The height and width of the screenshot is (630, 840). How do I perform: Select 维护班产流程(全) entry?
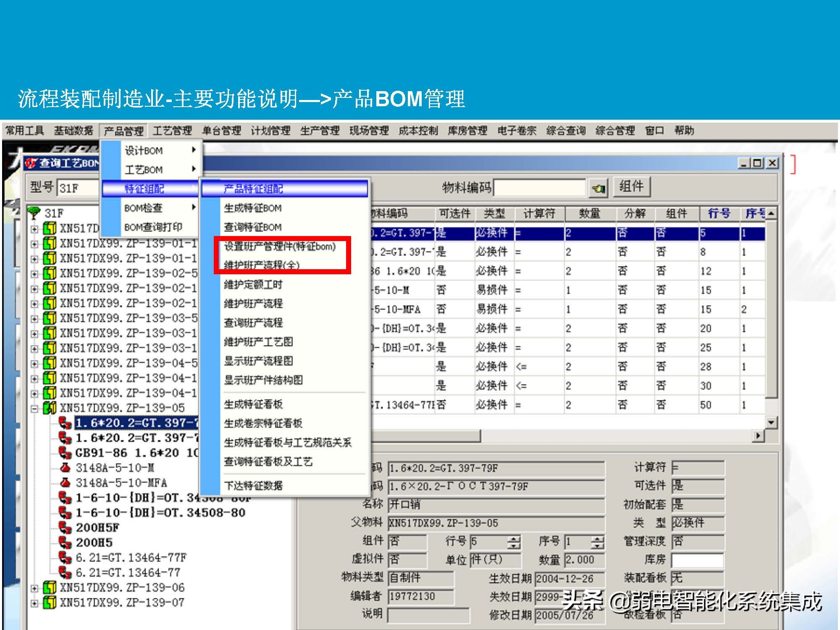click(x=262, y=265)
